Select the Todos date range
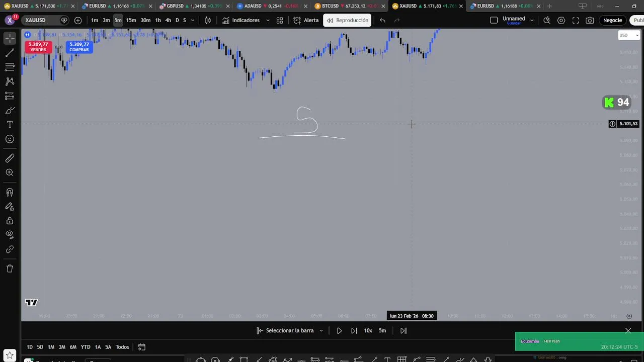 click(122, 347)
